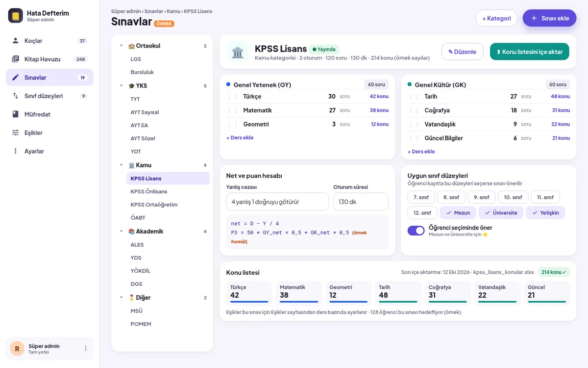Select the 9. sınıf level chip
The image size is (588, 368).
[x=481, y=197]
